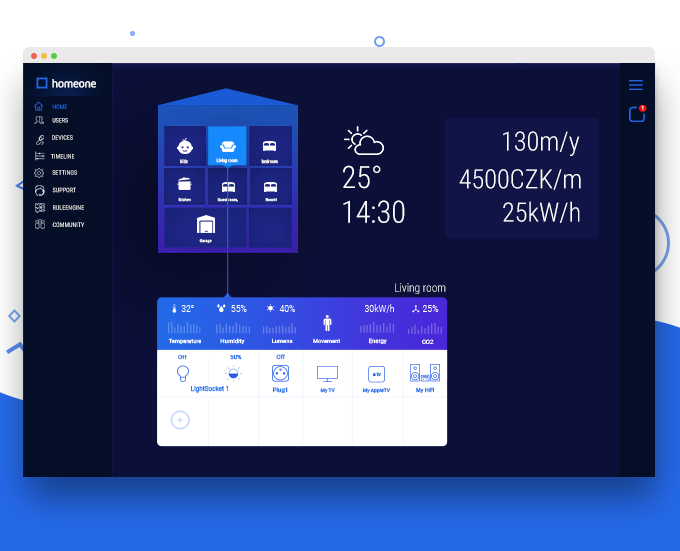Viewport: 680px width, 551px height.
Task: Click the 25° temperature reading
Action: pos(362,178)
